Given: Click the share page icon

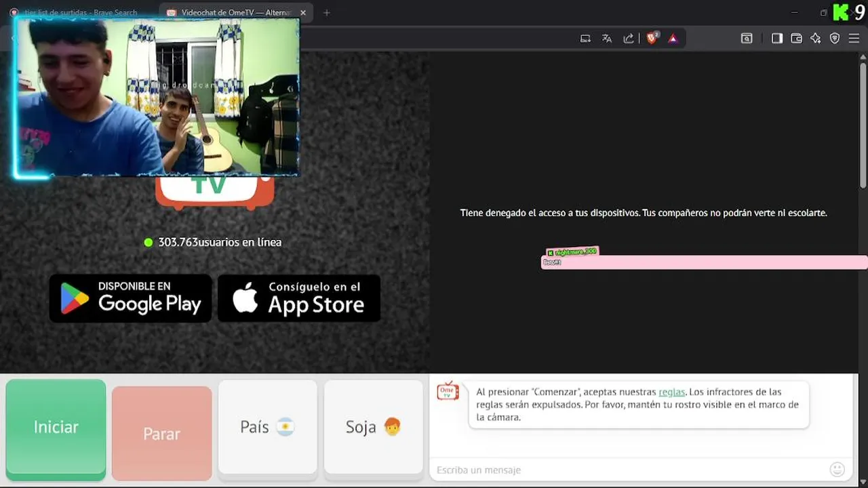Looking at the screenshot, I should [x=629, y=39].
